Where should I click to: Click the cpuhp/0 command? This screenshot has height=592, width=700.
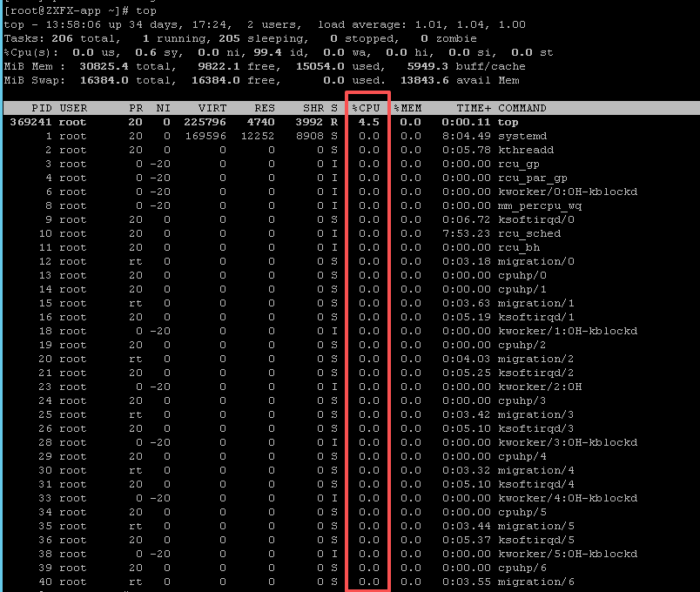(x=522, y=275)
